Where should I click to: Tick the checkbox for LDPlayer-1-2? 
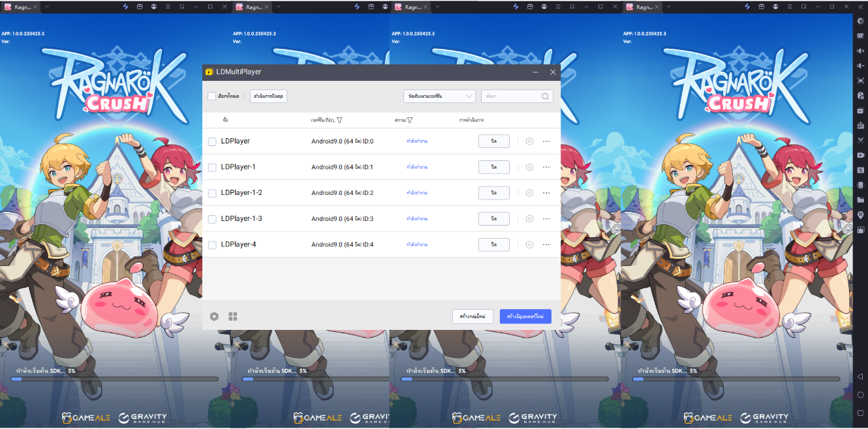(x=212, y=193)
